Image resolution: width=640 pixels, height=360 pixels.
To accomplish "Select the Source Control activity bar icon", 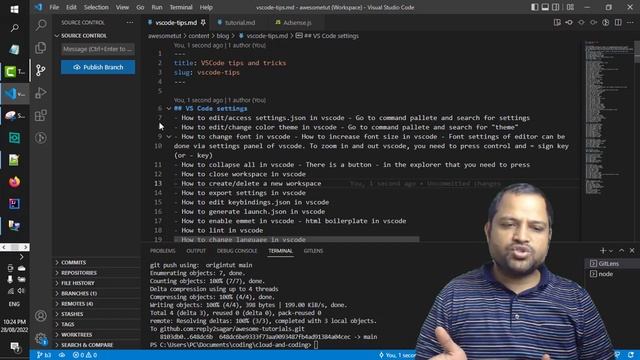I will (40, 70).
